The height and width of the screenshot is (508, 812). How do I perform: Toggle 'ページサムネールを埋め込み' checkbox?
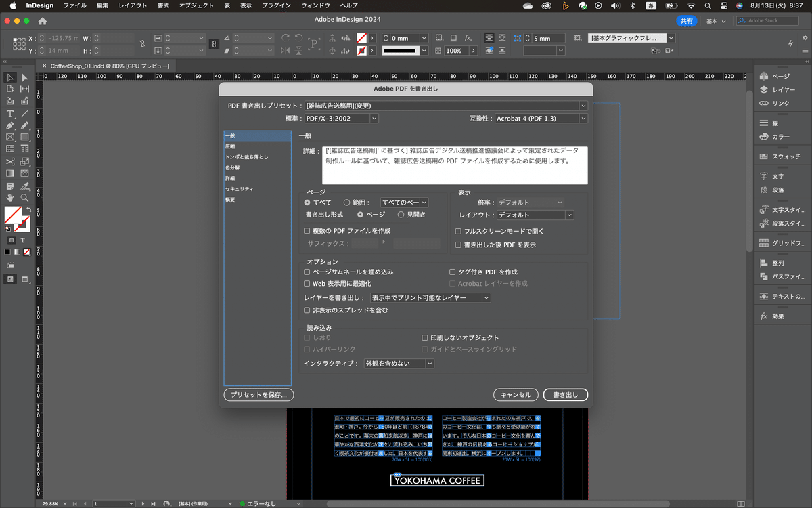point(307,272)
